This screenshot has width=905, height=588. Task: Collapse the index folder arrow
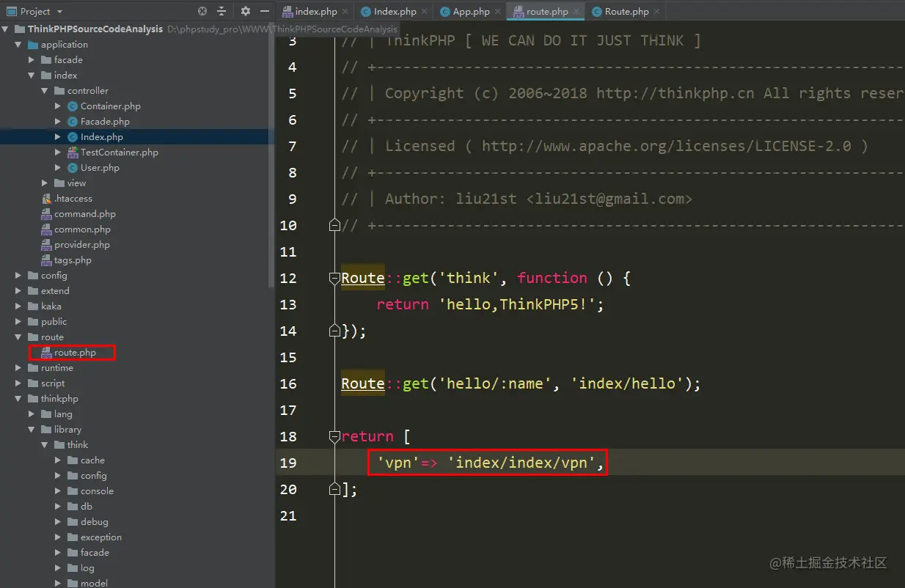click(x=32, y=76)
